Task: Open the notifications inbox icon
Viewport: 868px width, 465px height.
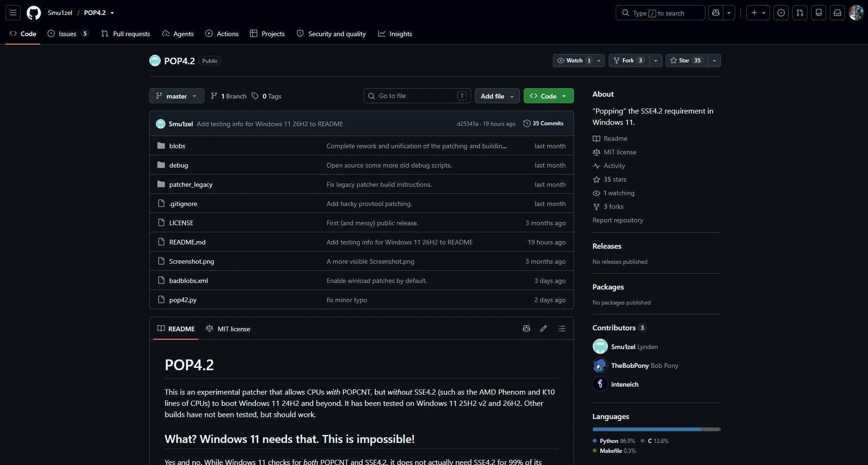Action: [837, 13]
